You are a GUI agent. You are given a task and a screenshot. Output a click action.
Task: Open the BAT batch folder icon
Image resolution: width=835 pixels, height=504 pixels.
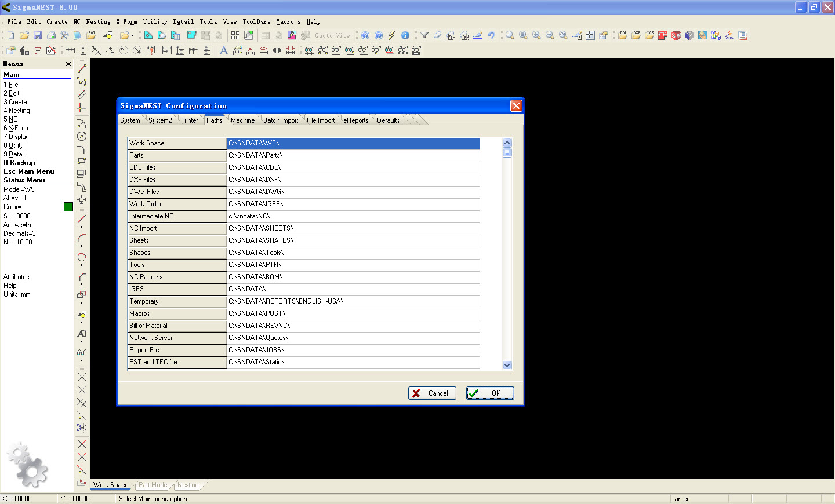(91, 35)
